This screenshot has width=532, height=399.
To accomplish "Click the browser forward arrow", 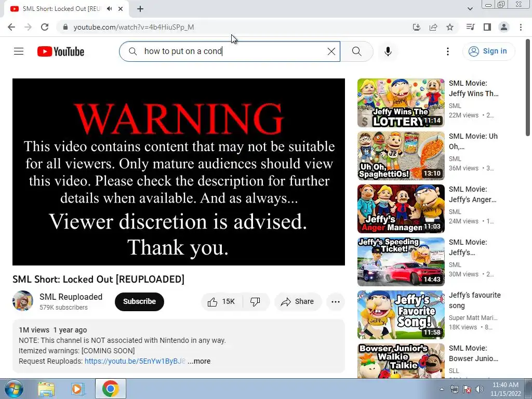I will click(28, 27).
